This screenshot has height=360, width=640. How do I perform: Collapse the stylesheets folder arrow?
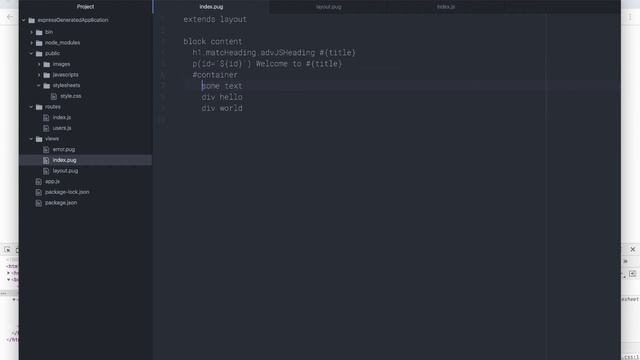tap(39, 85)
